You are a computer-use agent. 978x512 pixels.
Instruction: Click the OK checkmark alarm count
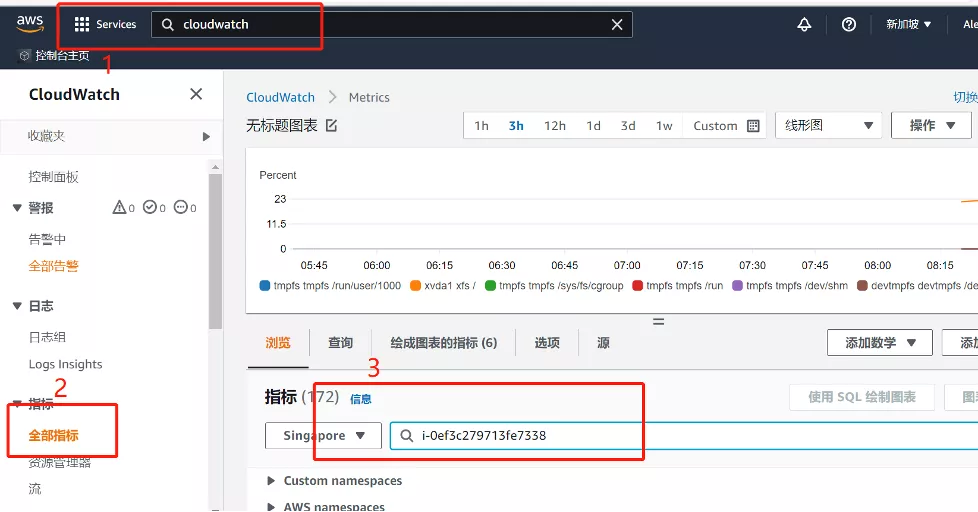click(154, 208)
